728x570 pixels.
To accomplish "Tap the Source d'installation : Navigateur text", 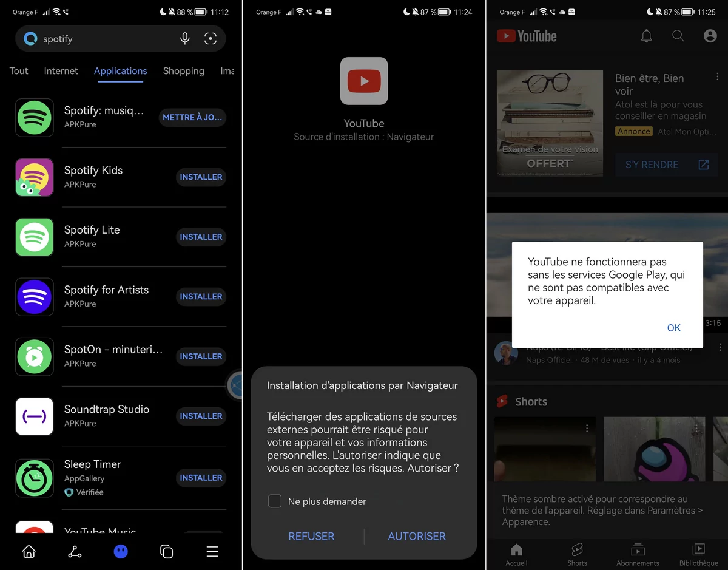I will point(364,137).
